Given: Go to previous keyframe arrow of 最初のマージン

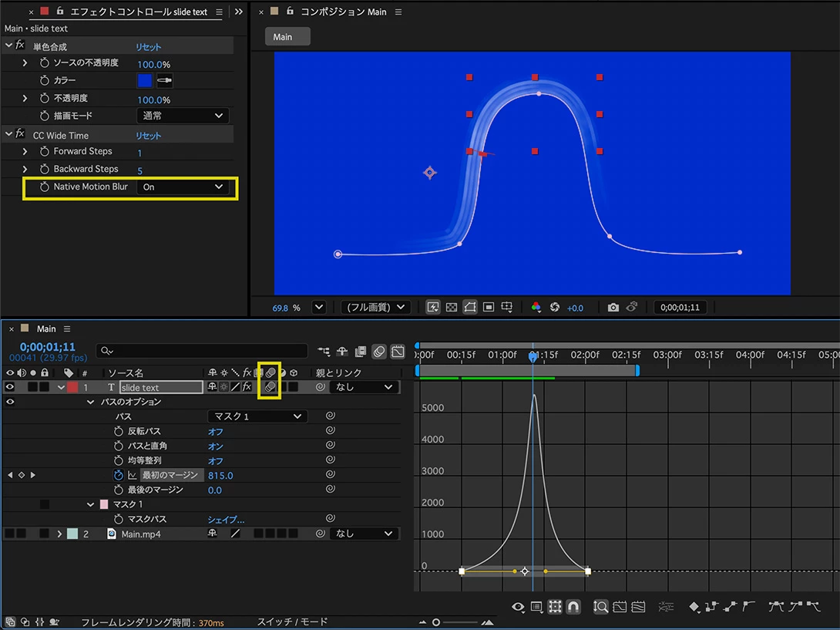Looking at the screenshot, I should point(10,475).
